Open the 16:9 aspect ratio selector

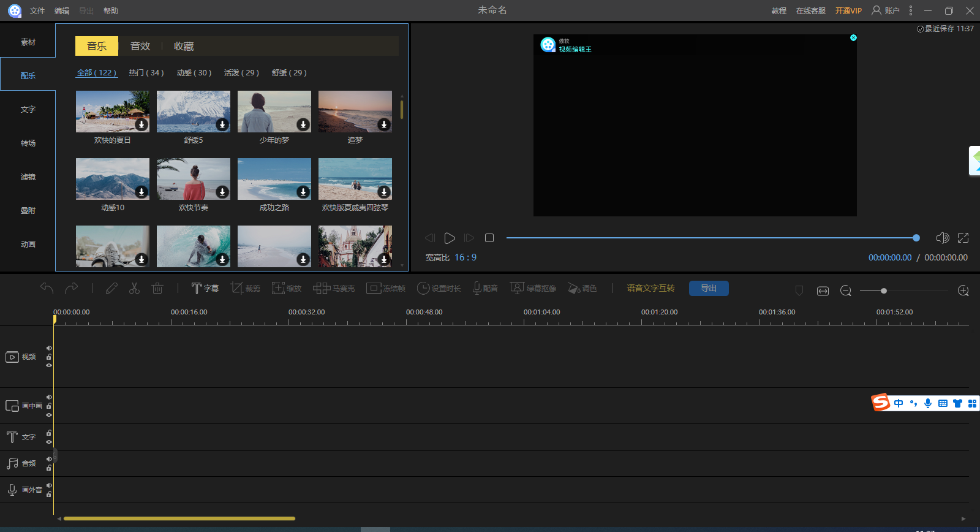tap(466, 257)
